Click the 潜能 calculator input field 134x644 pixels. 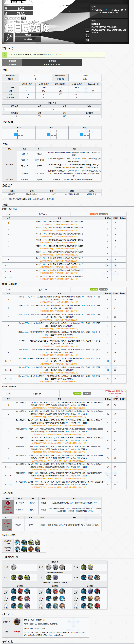89,110
